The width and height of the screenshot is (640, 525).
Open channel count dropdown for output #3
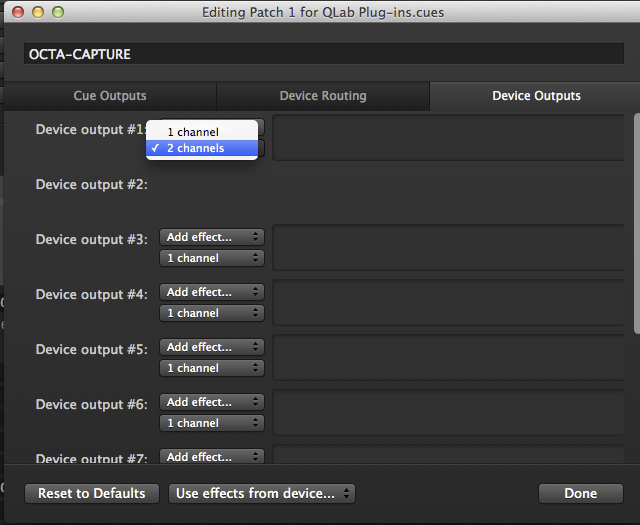pyautogui.click(x=212, y=258)
